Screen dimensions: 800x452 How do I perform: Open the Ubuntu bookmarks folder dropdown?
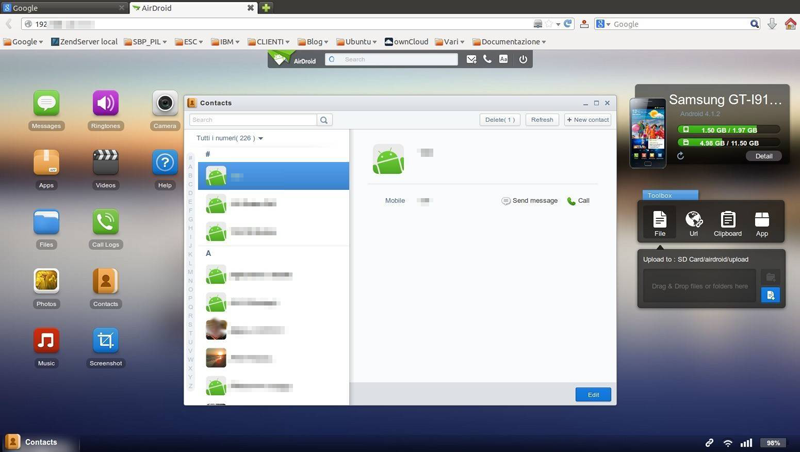359,42
